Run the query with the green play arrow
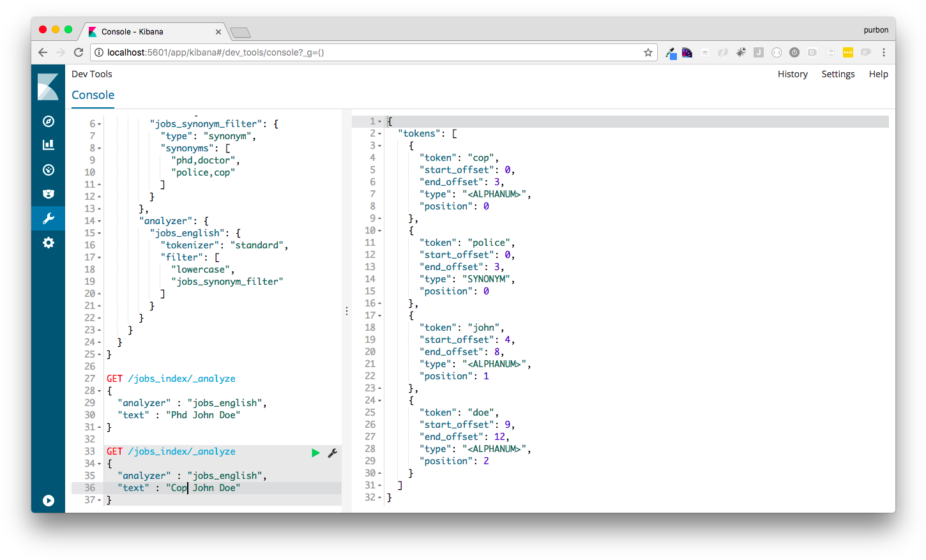This screenshot has width=926, height=560. [315, 453]
